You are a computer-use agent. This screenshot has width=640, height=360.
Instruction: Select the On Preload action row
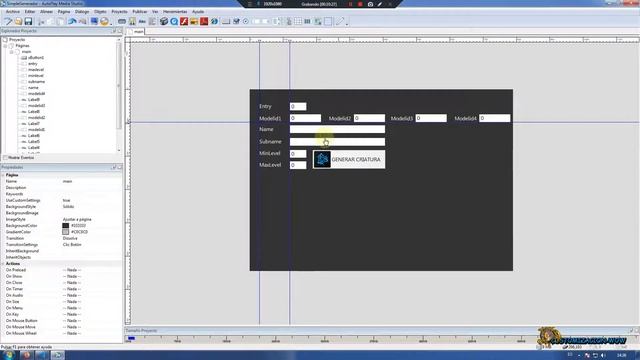pyautogui.click(x=61, y=270)
